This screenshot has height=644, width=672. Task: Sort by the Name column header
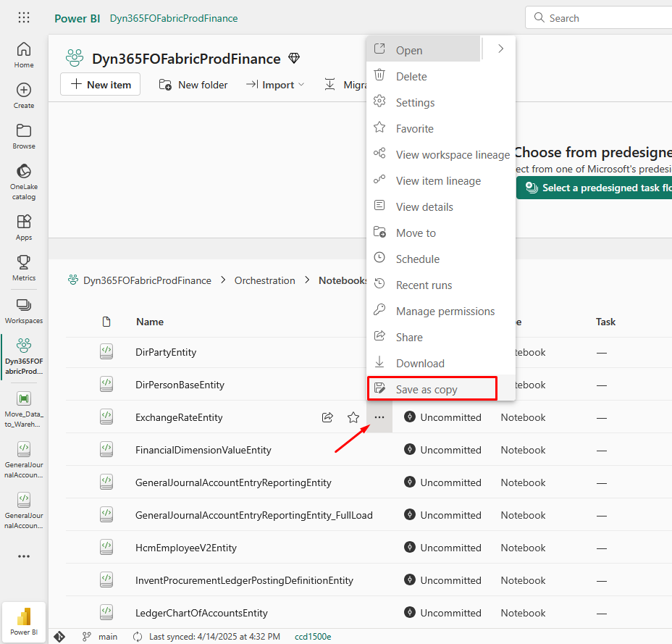pyautogui.click(x=150, y=322)
